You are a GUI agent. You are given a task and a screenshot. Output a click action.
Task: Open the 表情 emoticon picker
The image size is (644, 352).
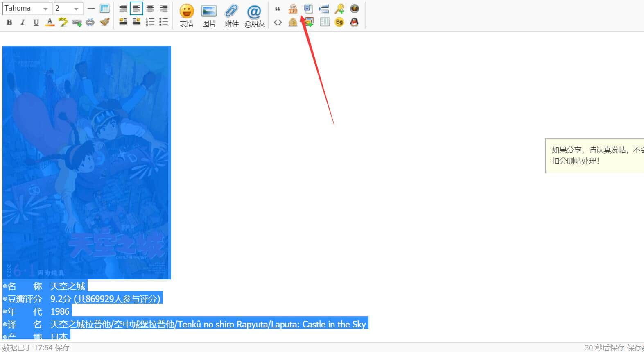pos(187,16)
